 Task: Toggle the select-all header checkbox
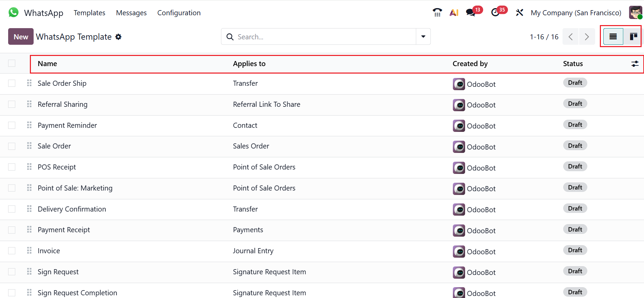pyautogui.click(x=12, y=63)
